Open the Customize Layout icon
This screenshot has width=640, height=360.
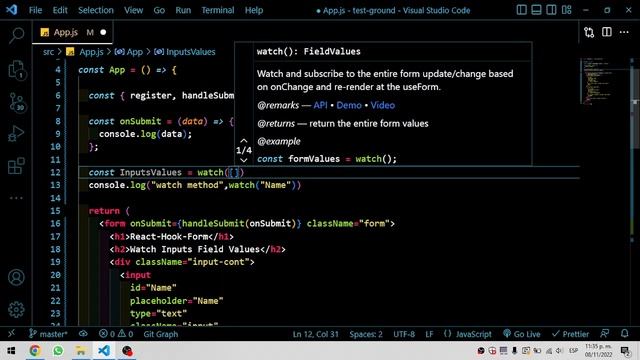pyautogui.click(x=567, y=10)
